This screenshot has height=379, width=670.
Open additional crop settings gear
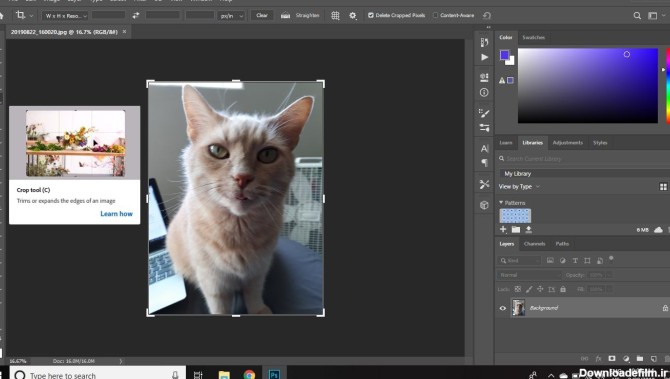pos(353,16)
